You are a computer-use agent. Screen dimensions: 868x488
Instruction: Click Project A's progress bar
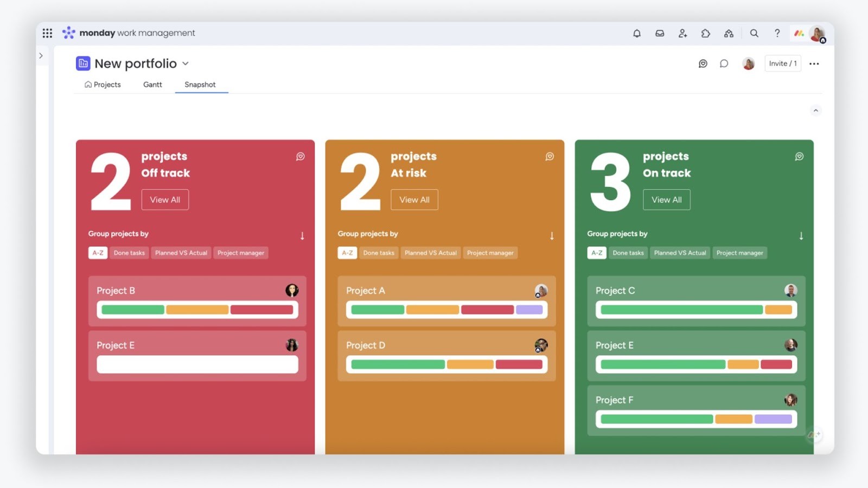click(446, 310)
